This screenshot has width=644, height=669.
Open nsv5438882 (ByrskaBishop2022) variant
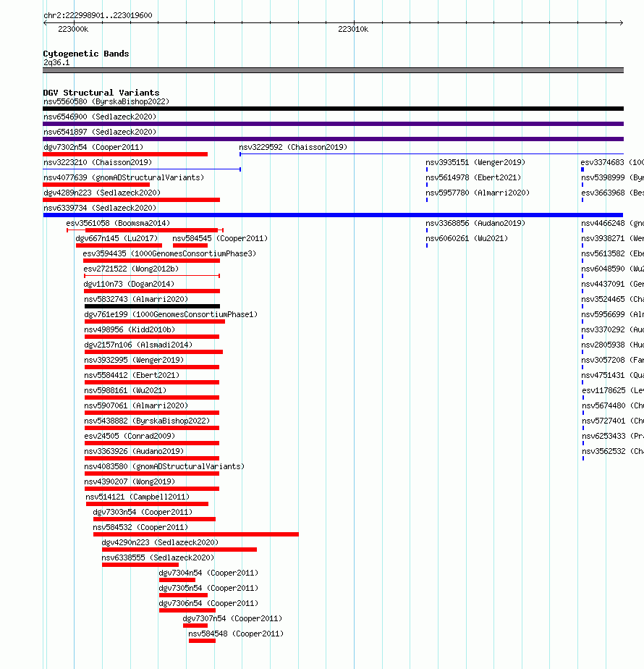(147, 421)
